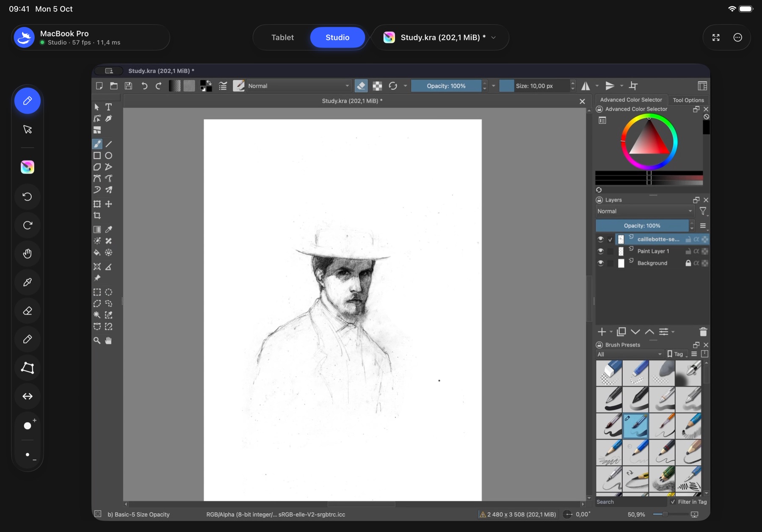
Task: Delete layer with the trash icon
Action: pyautogui.click(x=703, y=332)
